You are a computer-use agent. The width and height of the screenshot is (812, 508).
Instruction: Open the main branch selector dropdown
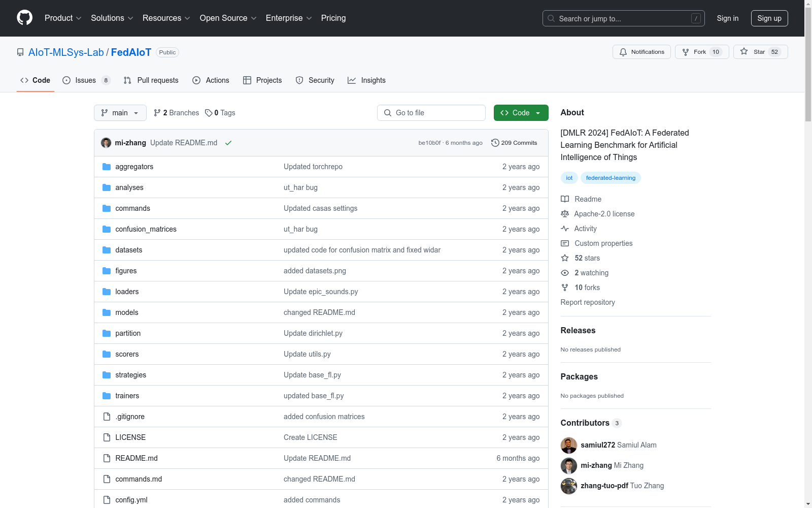[x=120, y=113]
